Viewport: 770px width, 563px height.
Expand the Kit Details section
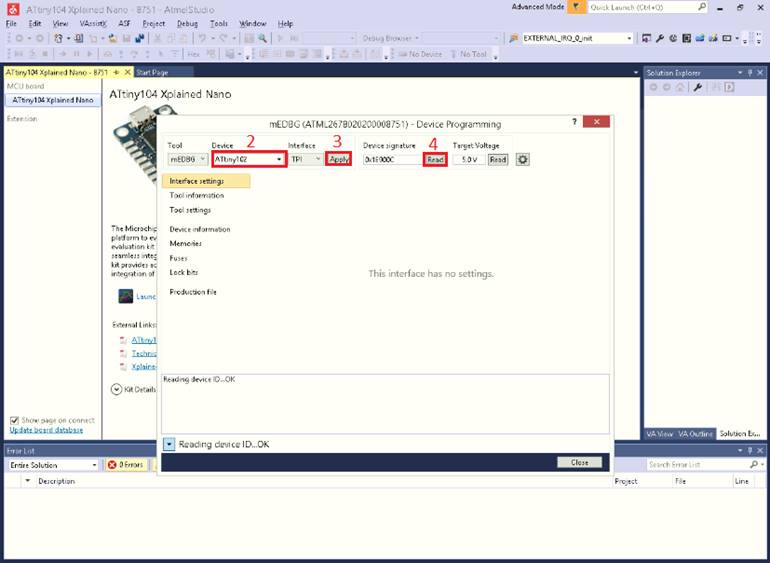(116, 389)
